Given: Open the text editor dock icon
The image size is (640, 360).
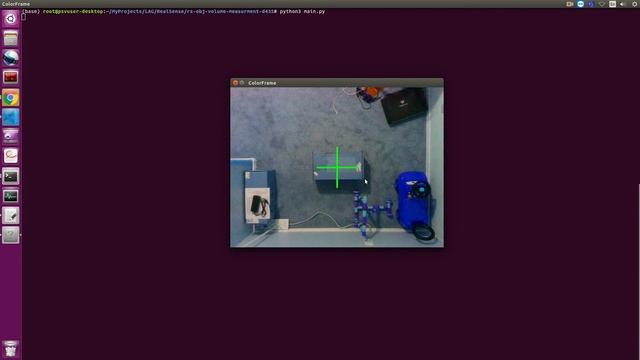Looking at the screenshot, I should click(11, 216).
